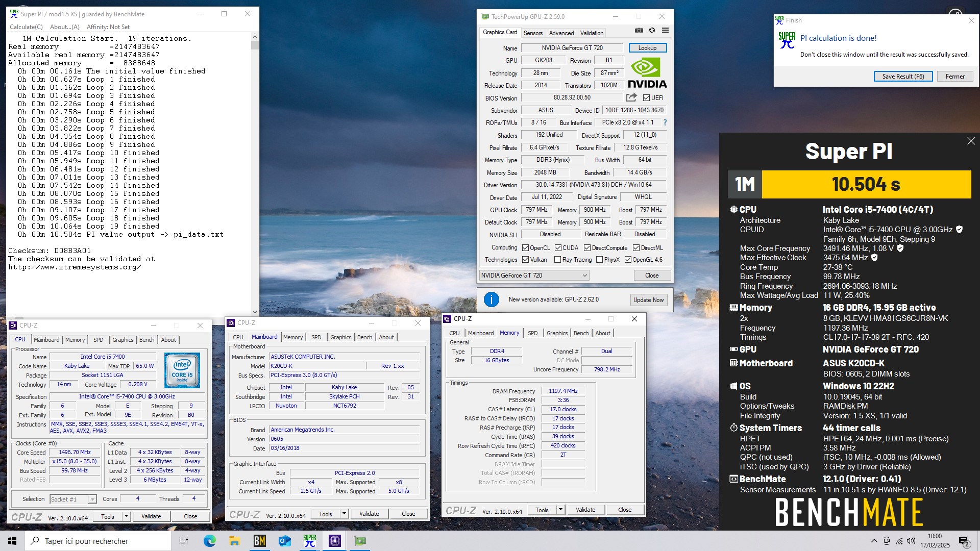Screen dimensions: 980x551
Task: Expand Tools dropdown arrow in CPU-Z CPU window
Action: [x=126, y=516]
